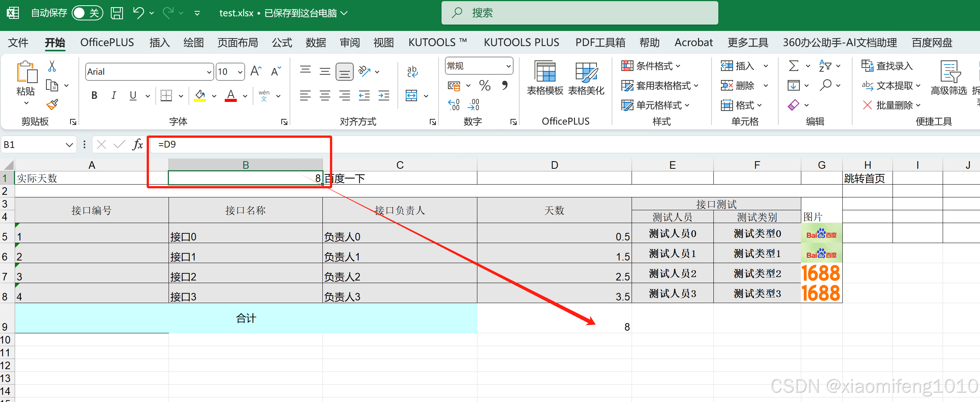Switch to the 页面布局 tab

point(238,42)
